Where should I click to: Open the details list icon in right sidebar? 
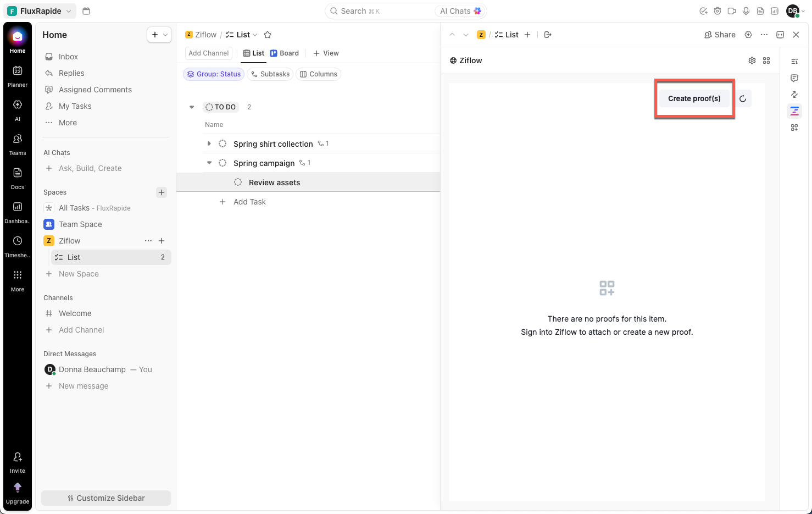click(x=794, y=62)
